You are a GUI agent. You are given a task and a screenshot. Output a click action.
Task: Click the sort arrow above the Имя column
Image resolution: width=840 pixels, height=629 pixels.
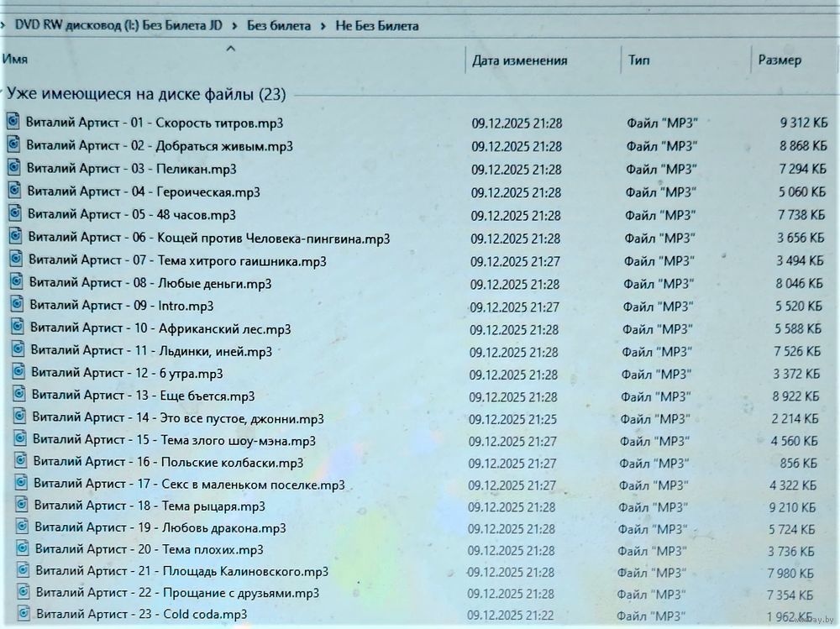(231, 49)
